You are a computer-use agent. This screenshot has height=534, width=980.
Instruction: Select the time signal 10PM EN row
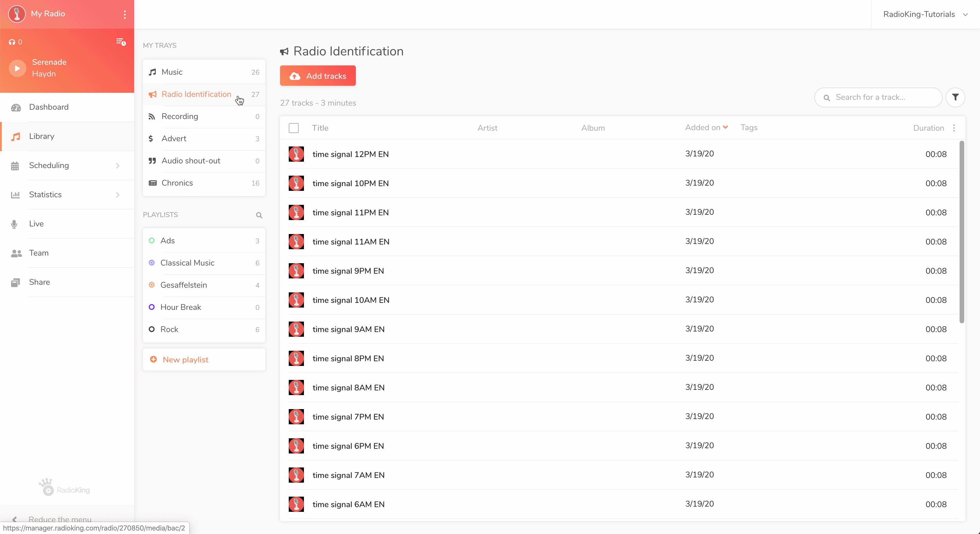click(623, 184)
